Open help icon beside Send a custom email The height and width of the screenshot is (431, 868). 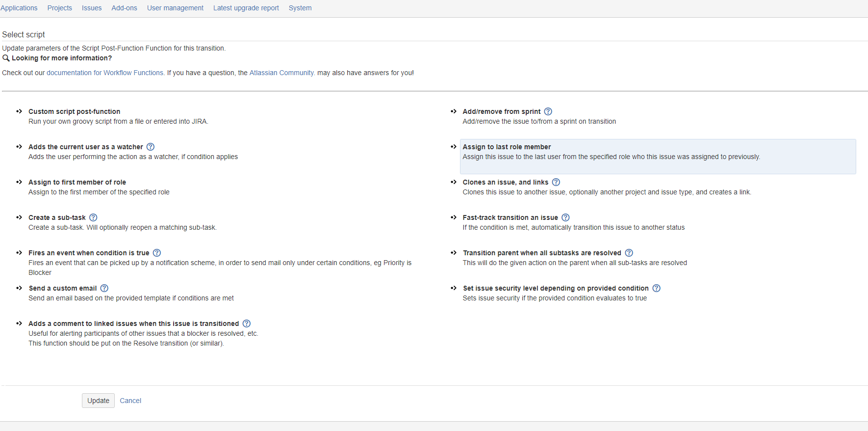[x=104, y=288]
